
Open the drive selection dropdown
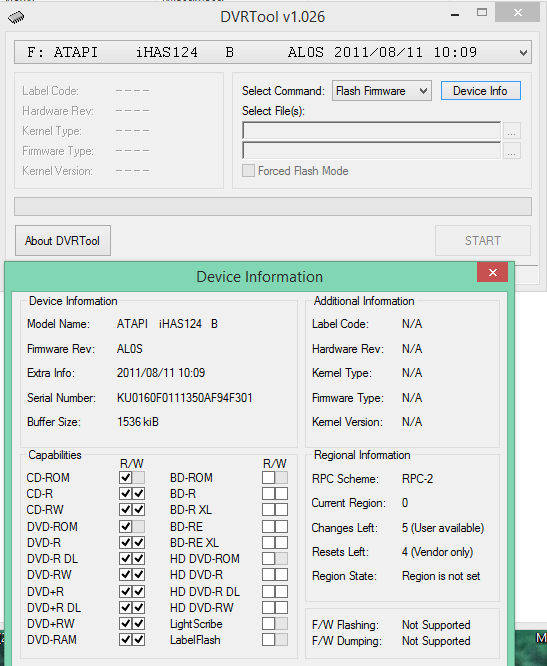tap(273, 52)
